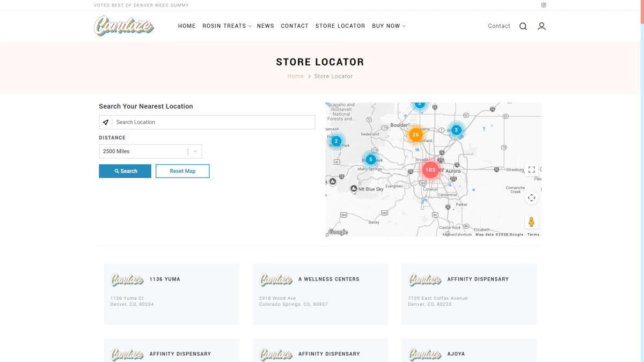Click the map camera controls icon
The width and height of the screenshot is (644, 362).
[531, 197]
